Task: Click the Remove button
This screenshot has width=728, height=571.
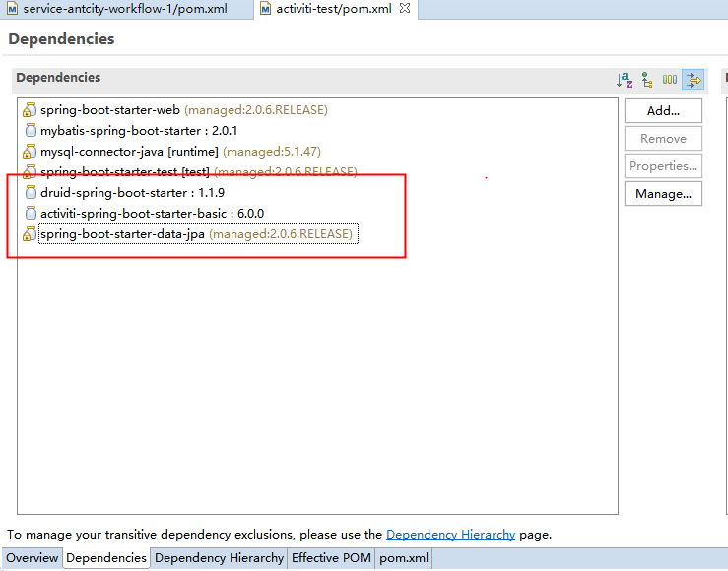Action: pos(663,138)
